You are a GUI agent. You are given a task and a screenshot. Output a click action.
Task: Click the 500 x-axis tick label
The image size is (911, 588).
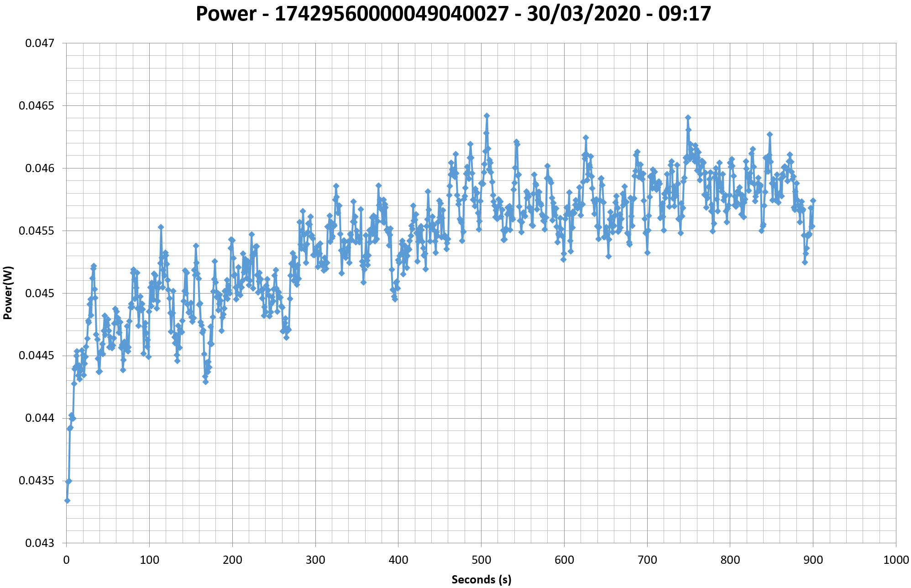481,560
